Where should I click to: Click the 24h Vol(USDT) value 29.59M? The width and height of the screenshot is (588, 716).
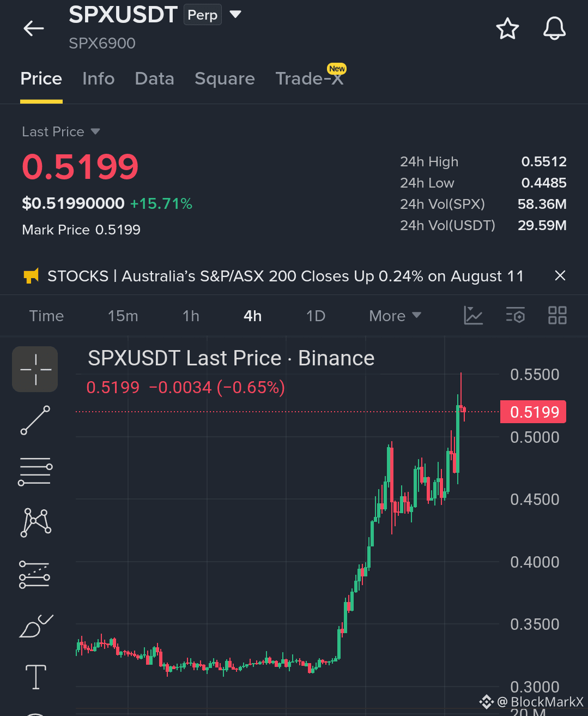click(542, 225)
